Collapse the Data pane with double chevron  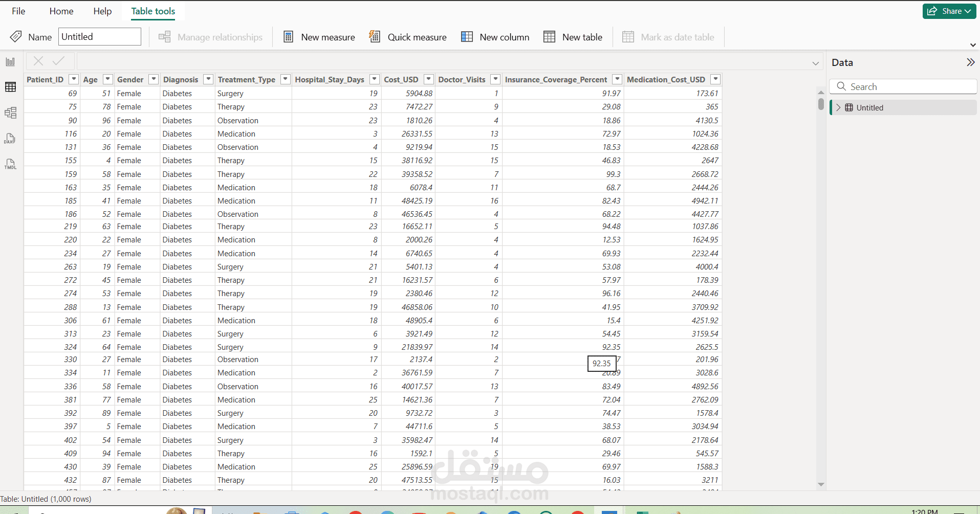[x=970, y=62]
